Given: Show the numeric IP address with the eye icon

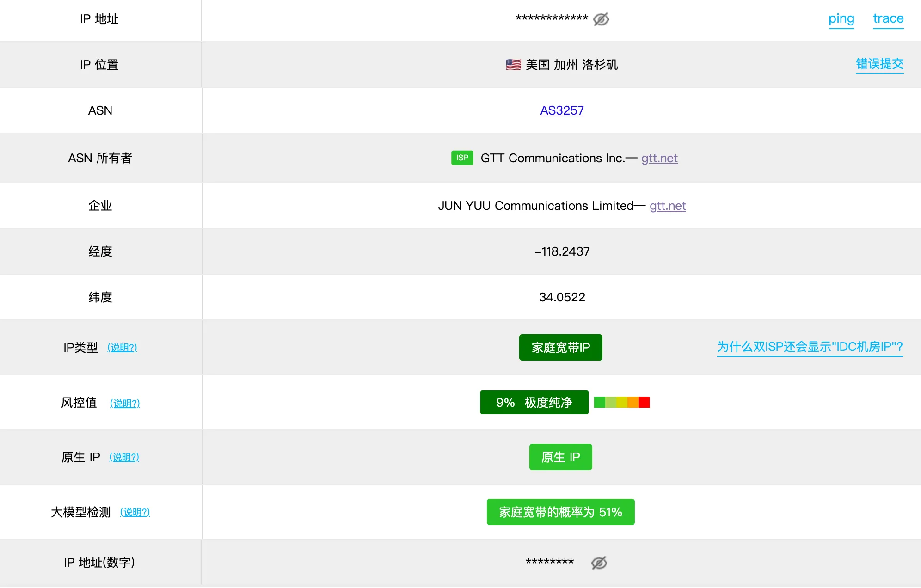Looking at the screenshot, I should point(599,563).
